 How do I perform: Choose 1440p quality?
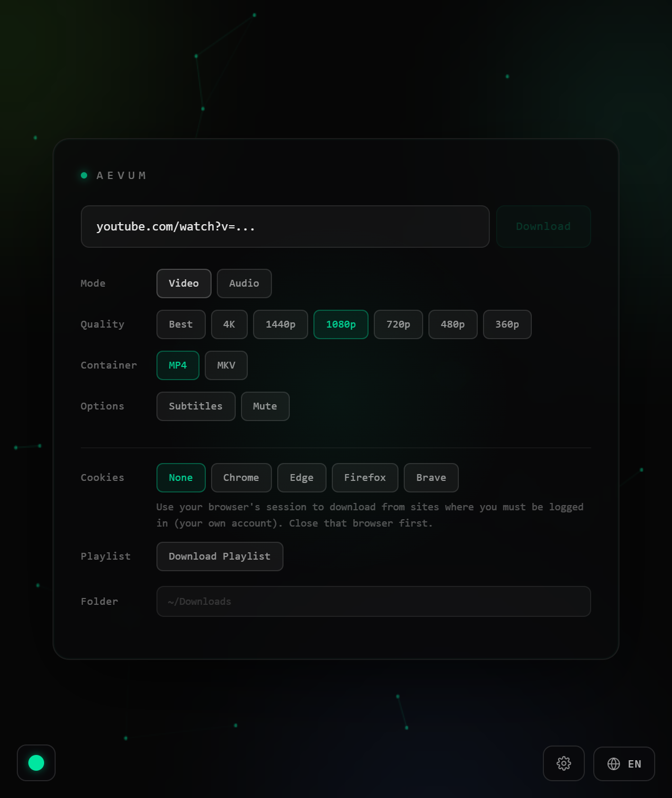point(280,324)
